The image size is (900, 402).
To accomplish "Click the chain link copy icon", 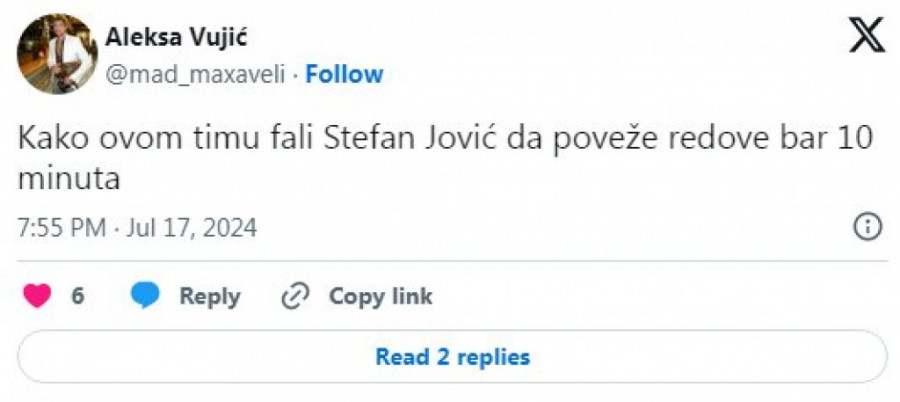I will point(295,296).
